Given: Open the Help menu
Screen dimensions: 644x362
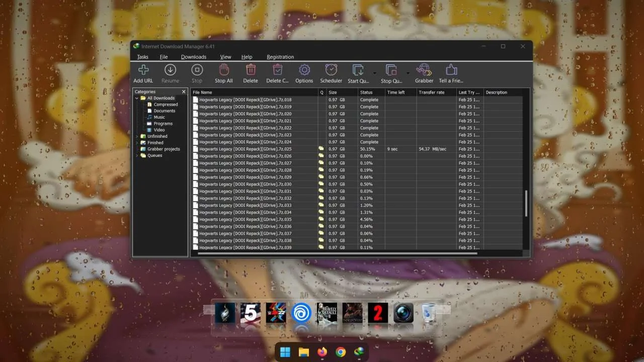Looking at the screenshot, I should [x=247, y=57].
